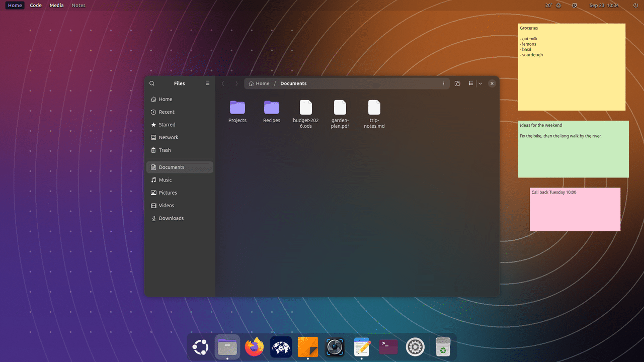
Task: Open the path bar three-dot menu
Action: 443,83
